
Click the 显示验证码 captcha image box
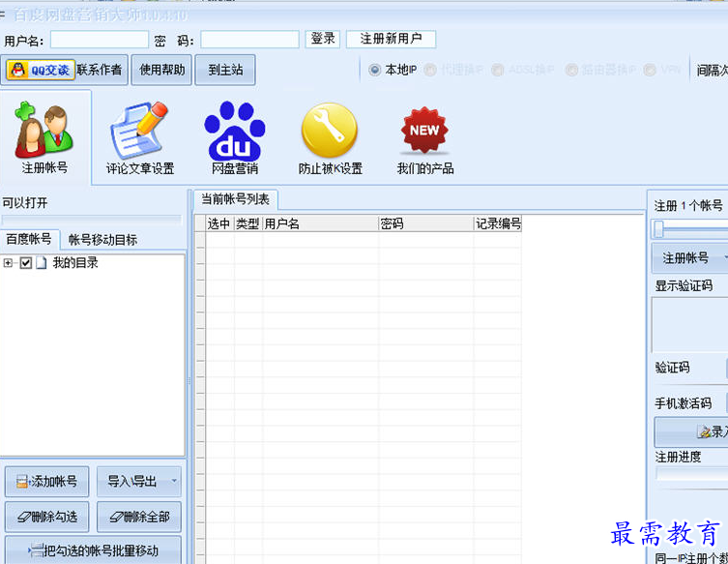[x=690, y=325]
